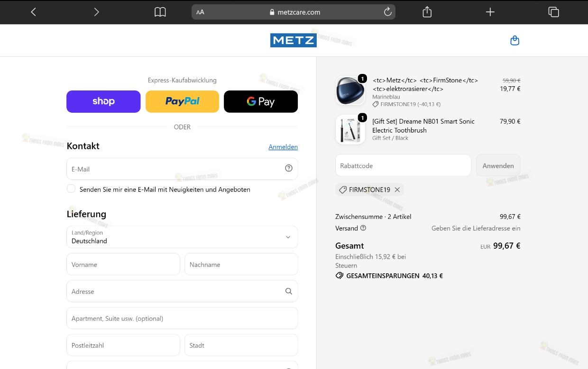This screenshot has width=588, height=369.
Task: Focus the E-Mail input field
Action: 182,169
